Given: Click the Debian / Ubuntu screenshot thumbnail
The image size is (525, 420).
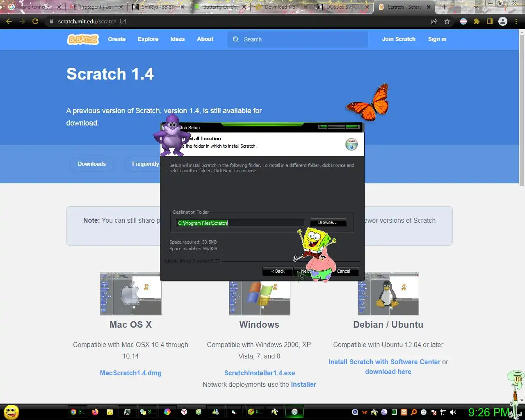Looking at the screenshot, I should [388, 294].
